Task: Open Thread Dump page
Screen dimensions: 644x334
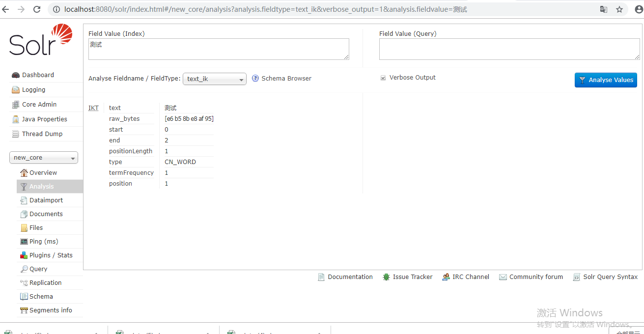Action: [42, 134]
